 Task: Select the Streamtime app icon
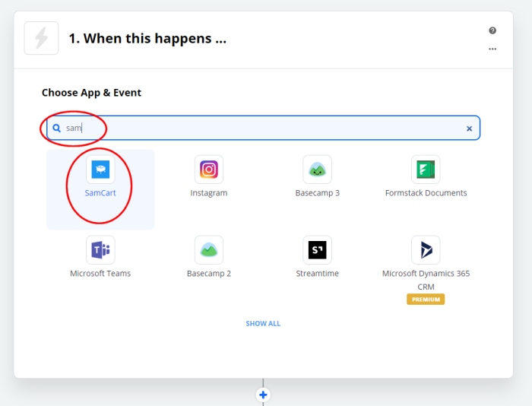pos(317,250)
